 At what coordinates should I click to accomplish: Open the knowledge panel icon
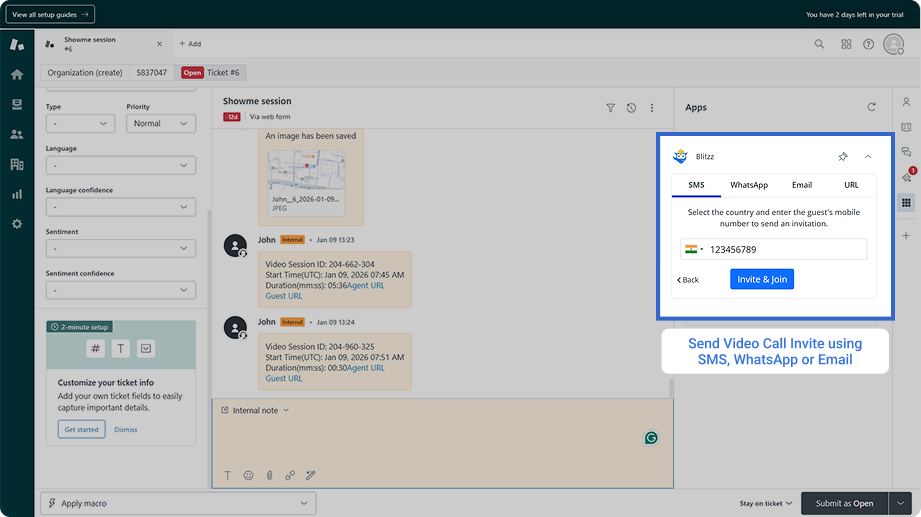906,127
